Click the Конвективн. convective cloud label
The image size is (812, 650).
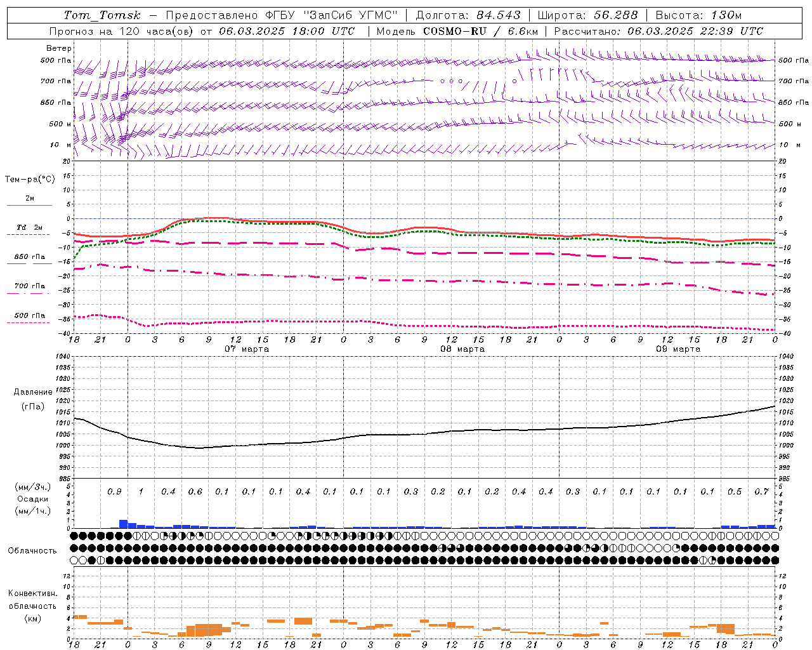[x=32, y=594]
